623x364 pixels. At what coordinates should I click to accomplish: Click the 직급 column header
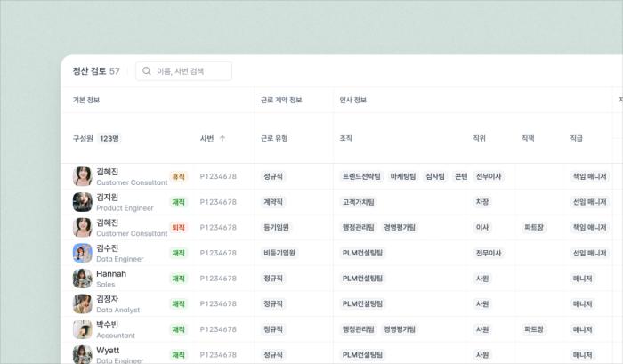[x=576, y=138]
